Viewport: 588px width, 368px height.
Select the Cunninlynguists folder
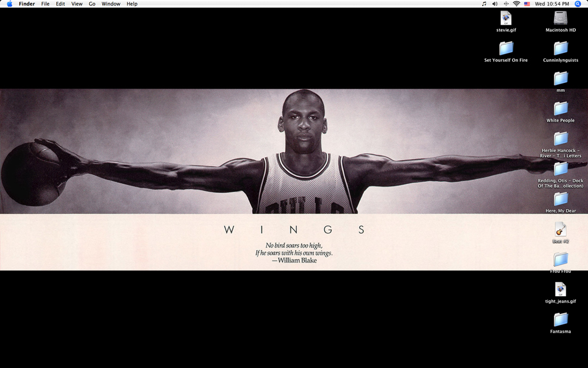point(560,48)
